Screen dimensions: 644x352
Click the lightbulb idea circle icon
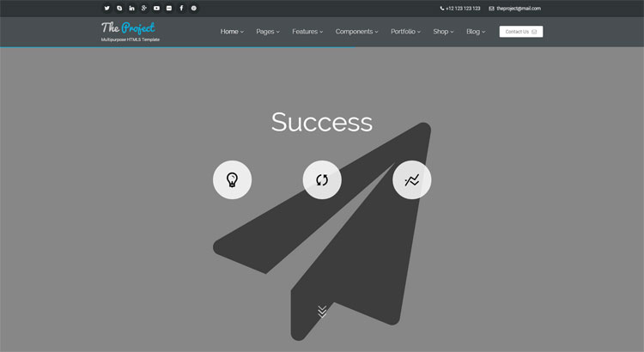pos(232,179)
